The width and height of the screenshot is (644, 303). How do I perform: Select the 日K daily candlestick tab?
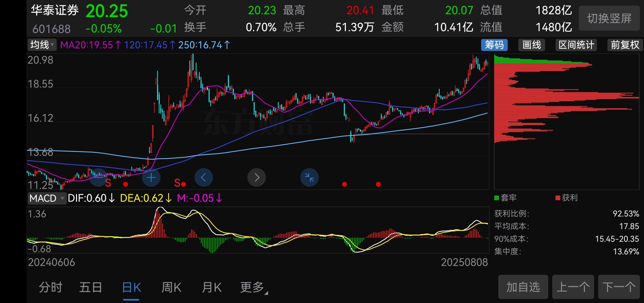click(131, 287)
